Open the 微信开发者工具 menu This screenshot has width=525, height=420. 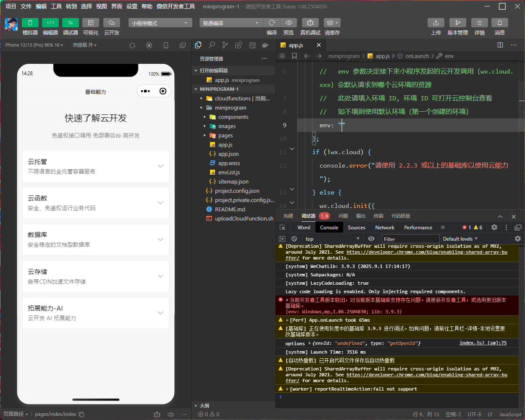coord(176,6)
